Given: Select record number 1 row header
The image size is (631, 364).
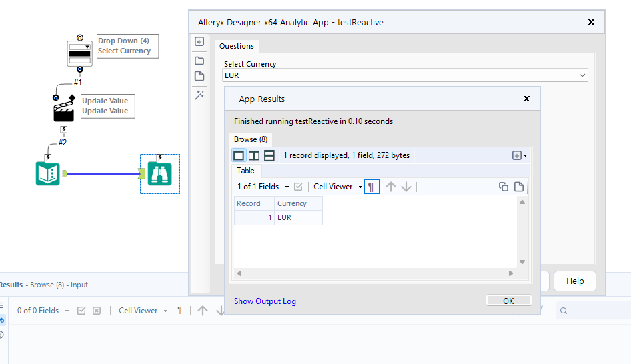Looking at the screenshot, I should [x=254, y=217].
